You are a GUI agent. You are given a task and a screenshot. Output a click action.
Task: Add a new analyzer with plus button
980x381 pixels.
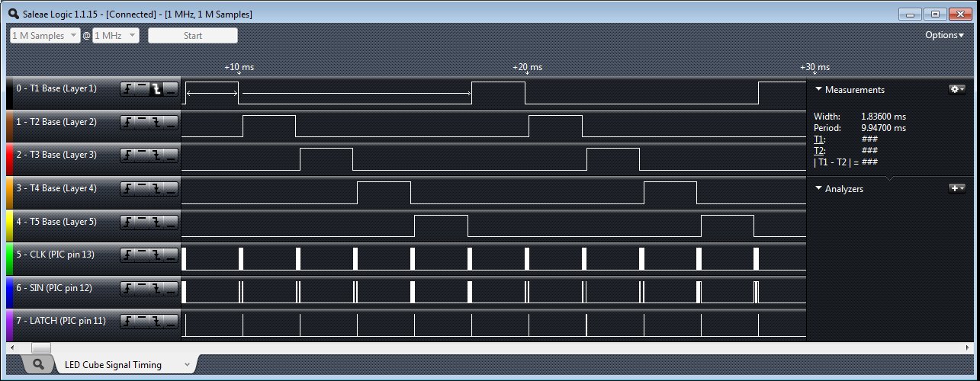(956, 188)
